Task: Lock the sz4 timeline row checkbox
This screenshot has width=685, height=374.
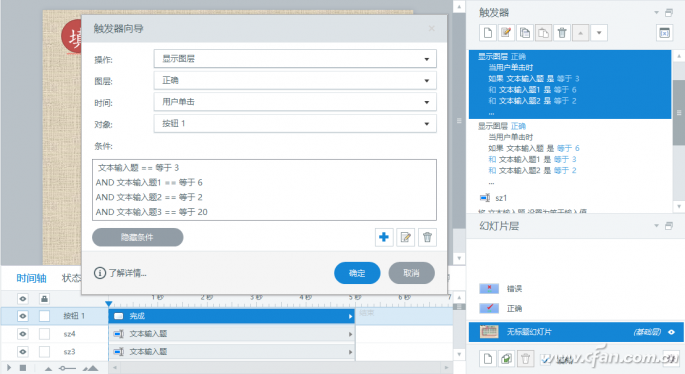Action: point(44,334)
